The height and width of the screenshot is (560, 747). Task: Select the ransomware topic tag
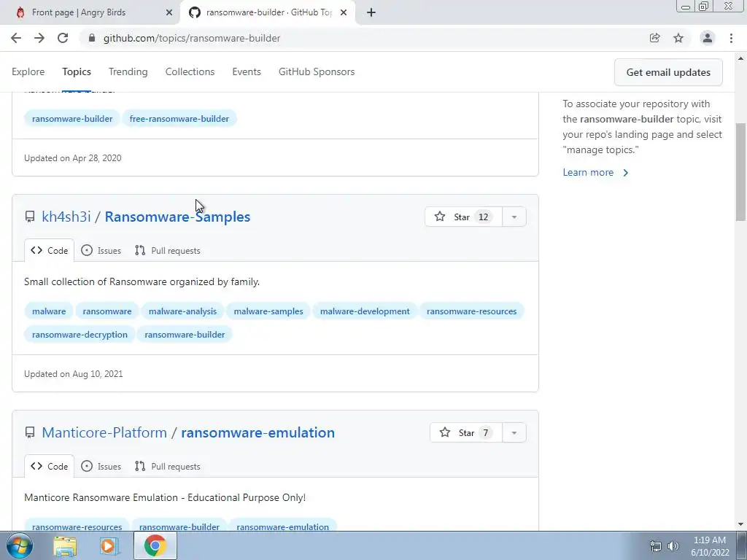107,311
